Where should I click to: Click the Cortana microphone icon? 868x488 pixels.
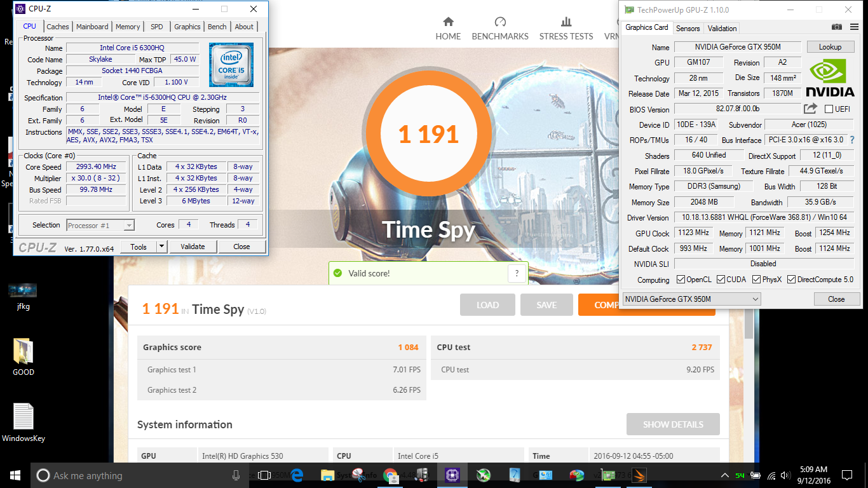(236, 475)
